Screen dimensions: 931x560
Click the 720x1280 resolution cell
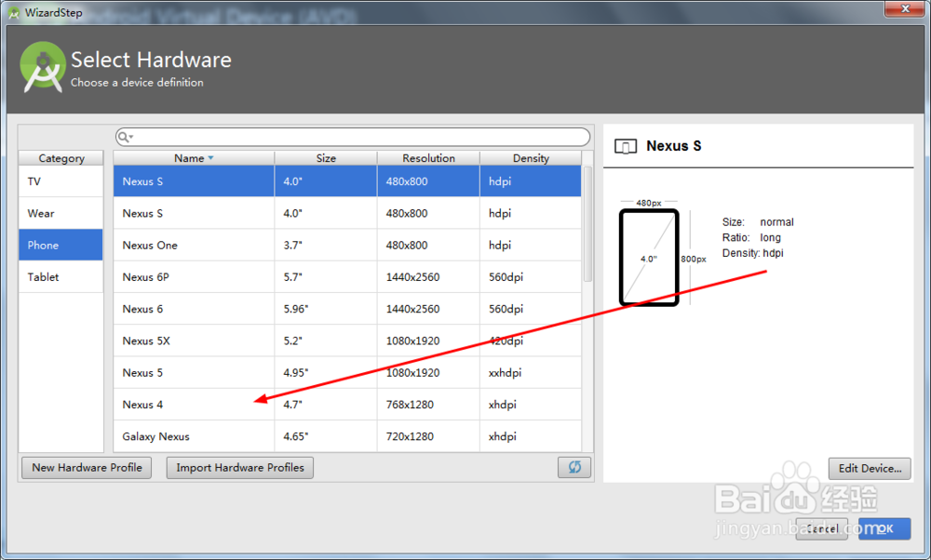428,436
